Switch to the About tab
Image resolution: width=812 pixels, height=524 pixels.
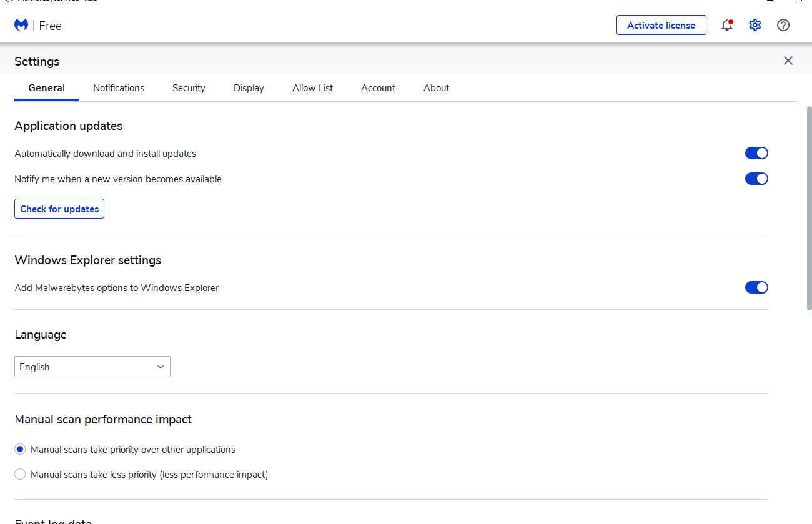(x=437, y=88)
